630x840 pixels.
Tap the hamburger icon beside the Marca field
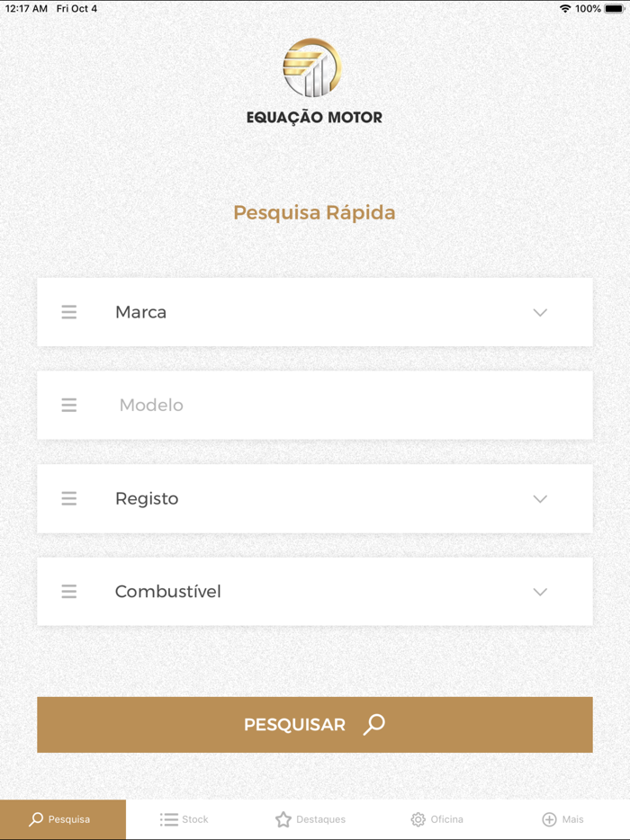pos(69,312)
